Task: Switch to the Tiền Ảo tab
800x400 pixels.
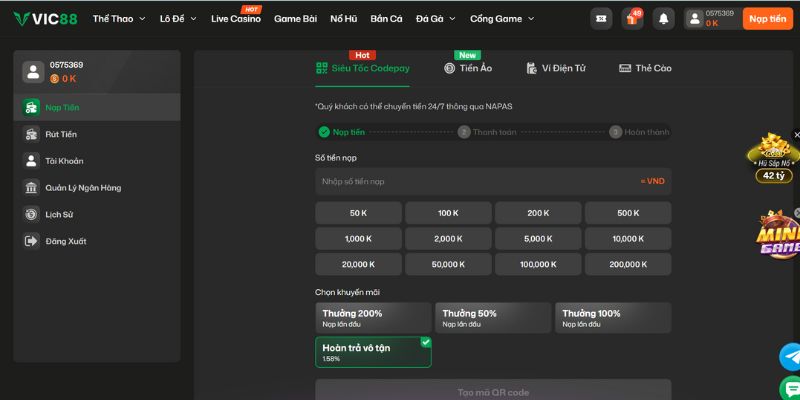Action: 468,68
